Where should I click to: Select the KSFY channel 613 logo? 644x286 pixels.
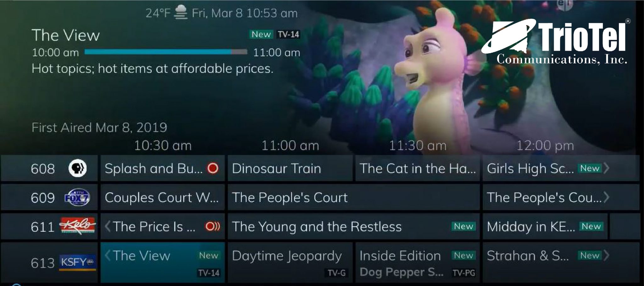tap(77, 262)
